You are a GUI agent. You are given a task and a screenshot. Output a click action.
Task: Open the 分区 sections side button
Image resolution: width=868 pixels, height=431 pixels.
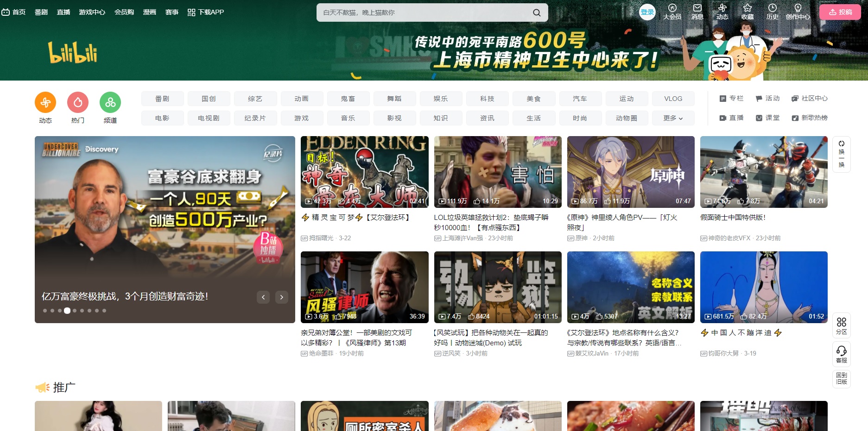tap(841, 325)
